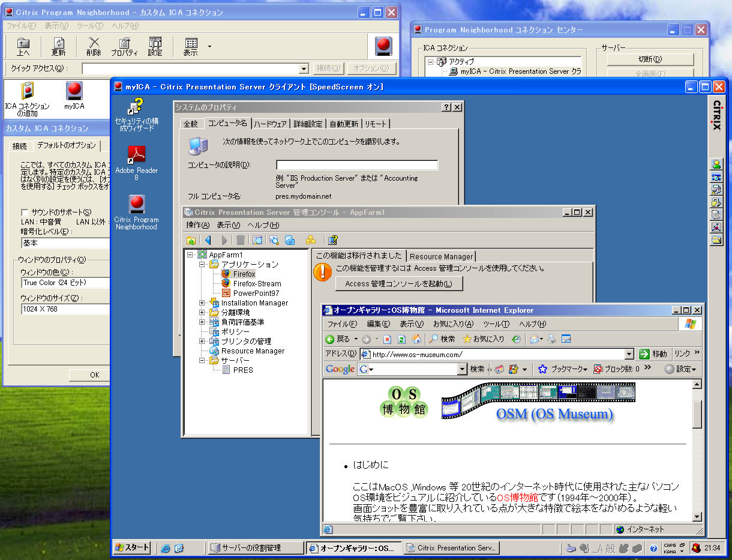
Task: Open お気に入り menu in Internet Explorer menu bar
Action: click(x=453, y=324)
